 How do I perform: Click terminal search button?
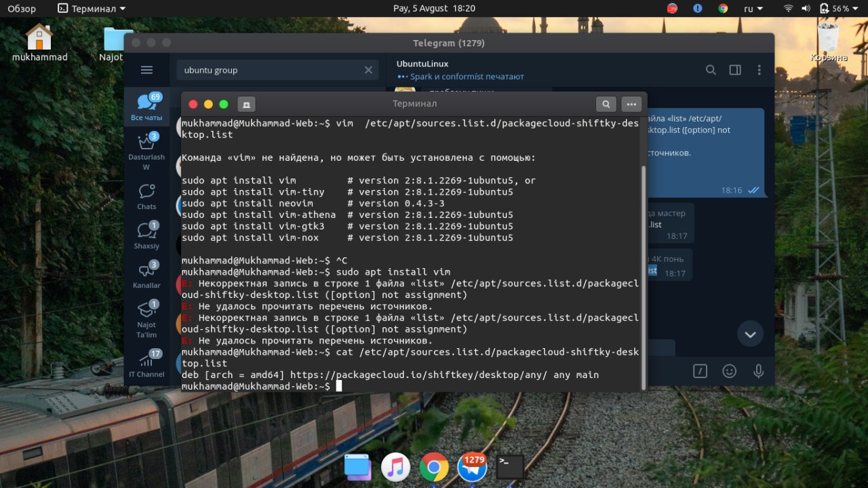606,104
